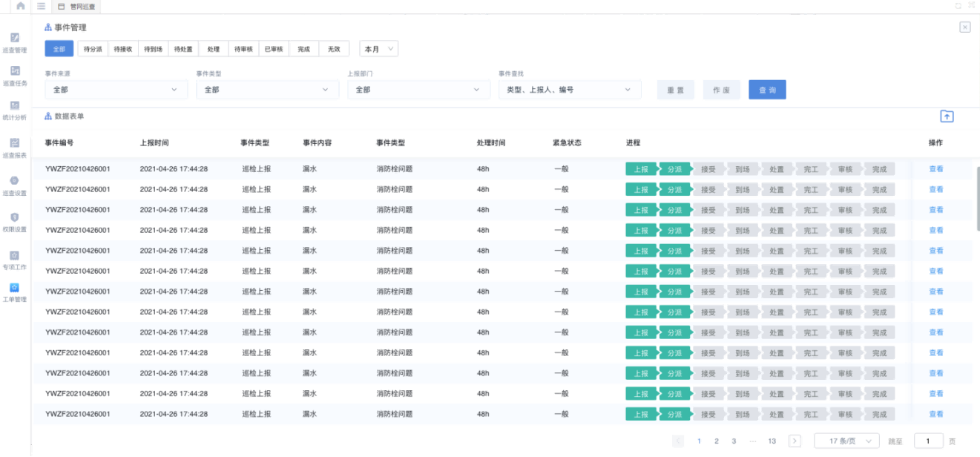
Task: Switch to the 管网巡查 tab
Action: coord(78,6)
